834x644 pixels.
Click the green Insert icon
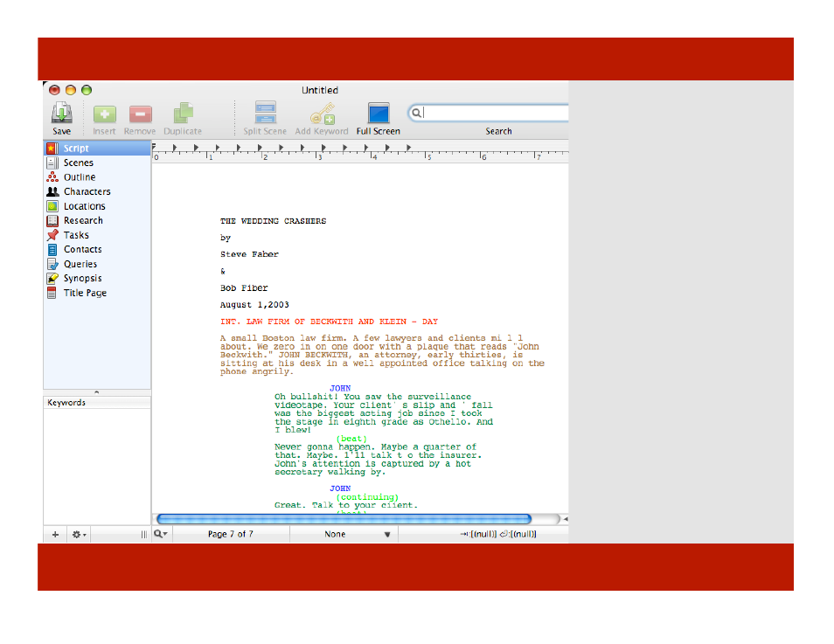tap(104, 114)
